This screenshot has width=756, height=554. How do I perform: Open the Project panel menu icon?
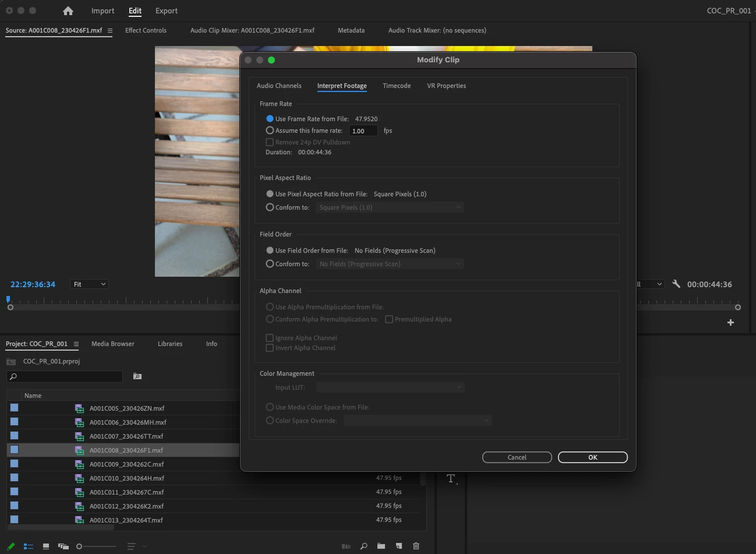(76, 344)
